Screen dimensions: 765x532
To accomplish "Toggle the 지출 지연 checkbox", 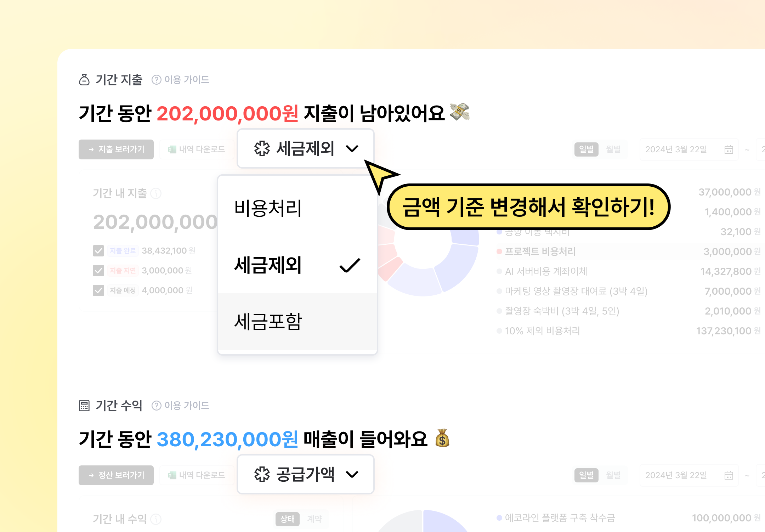I will [x=98, y=271].
